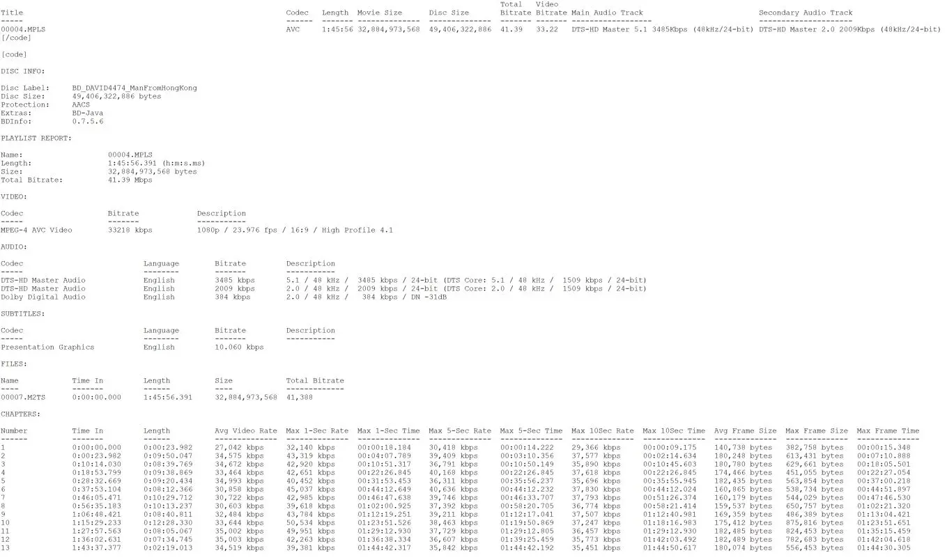
Task: Click the 'Presentation Graphics' subtitle codec entry
Action: (47, 347)
